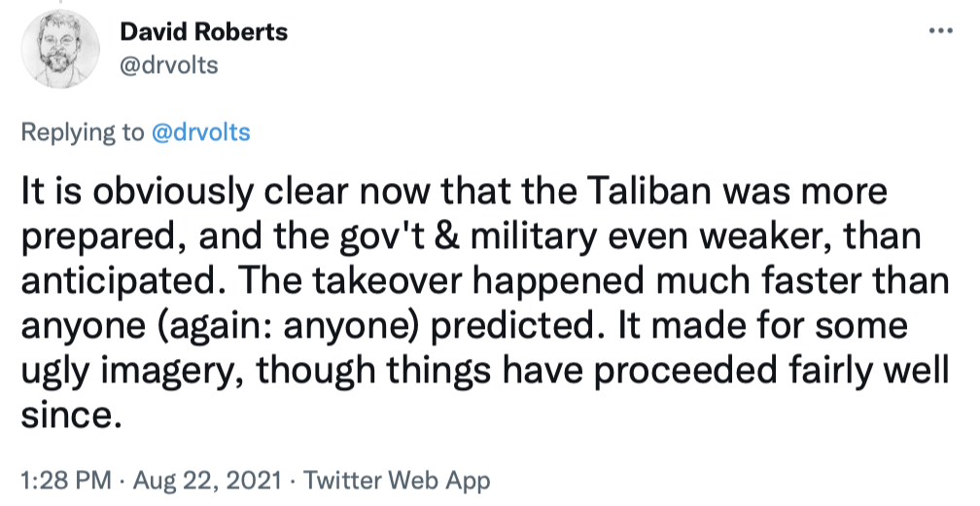The image size is (980, 506).
Task: Open the blue @drvolts reply mention
Action: click(201, 131)
